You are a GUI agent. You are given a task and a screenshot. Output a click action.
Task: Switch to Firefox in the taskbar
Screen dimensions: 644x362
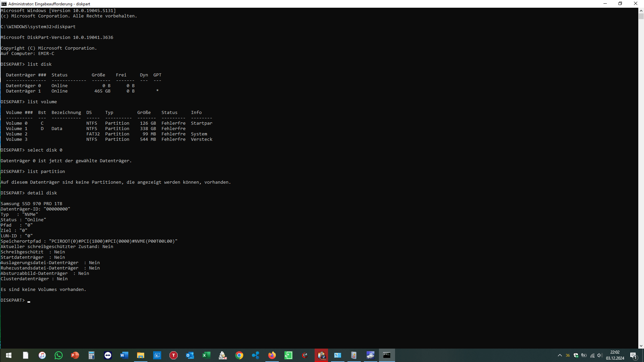coord(272,355)
